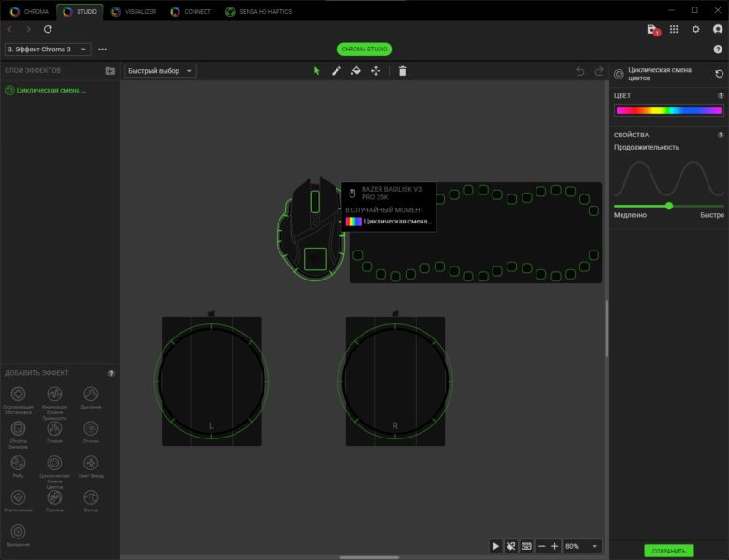Switch to the VISUALIZER tab
This screenshot has width=729, height=560.
(134, 11)
